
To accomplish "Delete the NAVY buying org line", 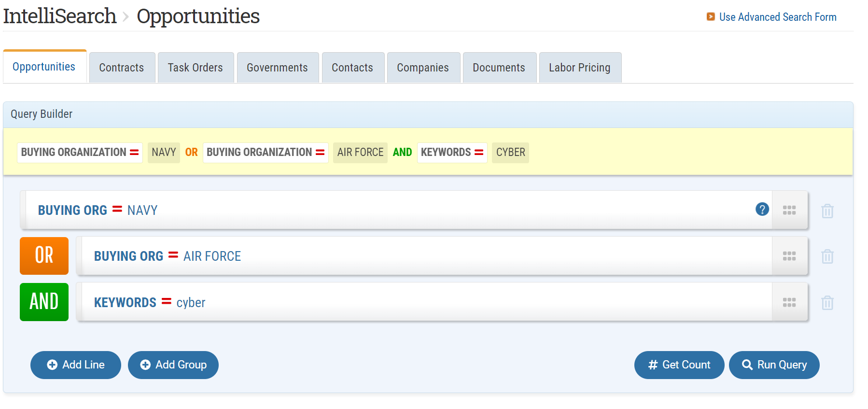I will point(827,211).
